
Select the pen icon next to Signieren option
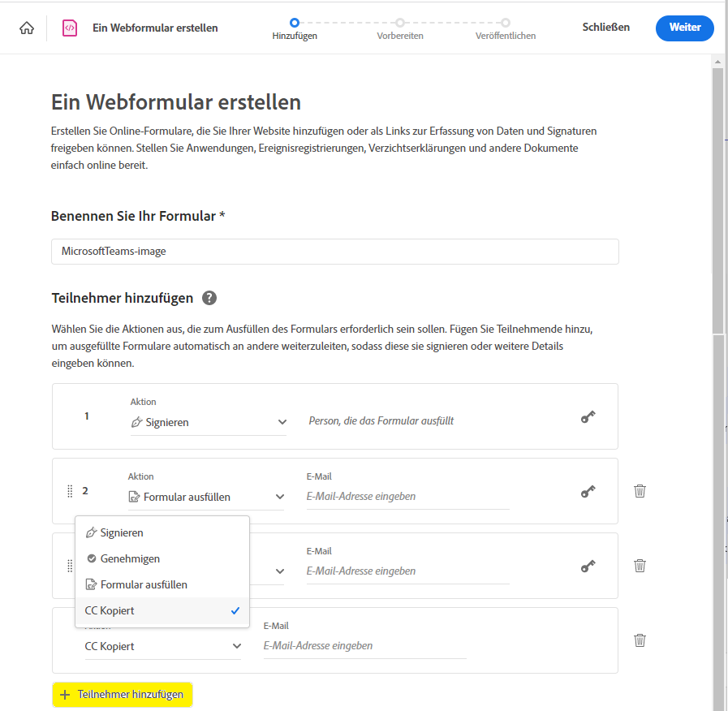pyautogui.click(x=89, y=532)
